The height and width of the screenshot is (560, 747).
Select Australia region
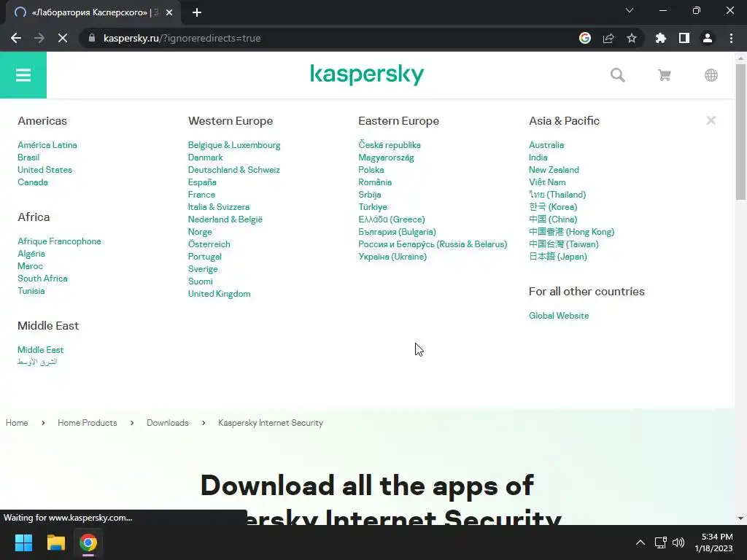point(546,145)
